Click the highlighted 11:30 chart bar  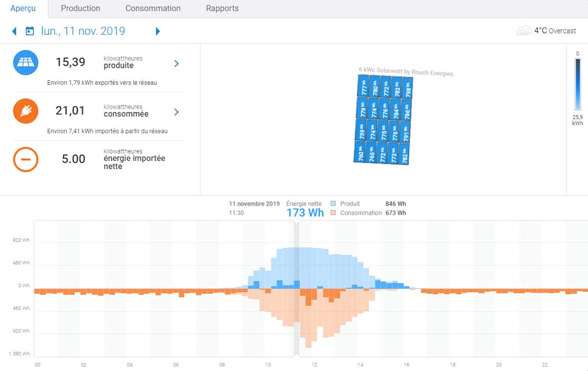[x=296, y=289]
